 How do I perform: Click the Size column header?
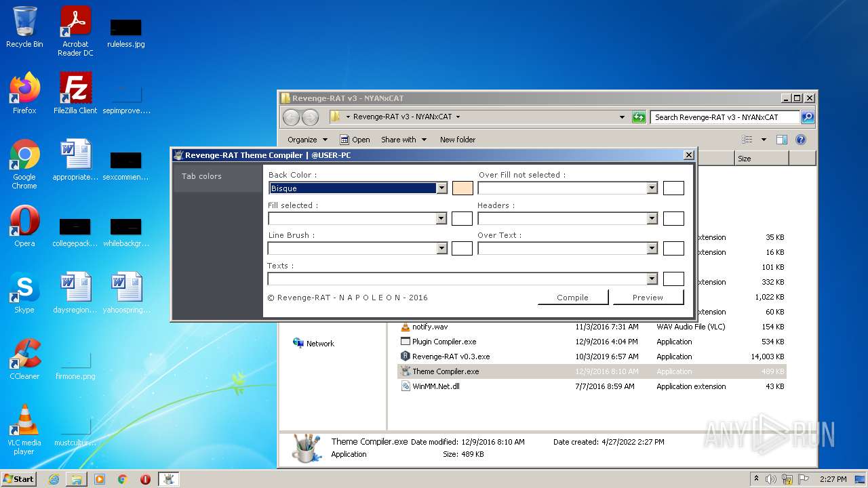pos(762,159)
